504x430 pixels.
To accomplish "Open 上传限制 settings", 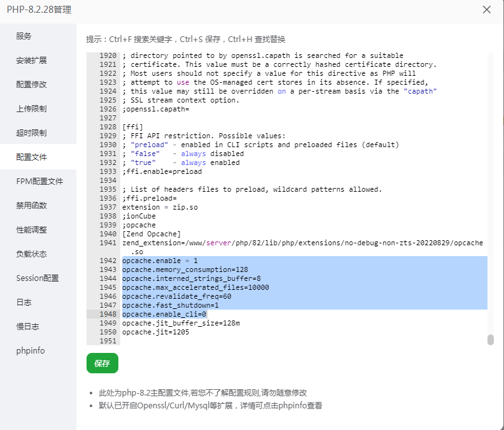I will click(31, 109).
